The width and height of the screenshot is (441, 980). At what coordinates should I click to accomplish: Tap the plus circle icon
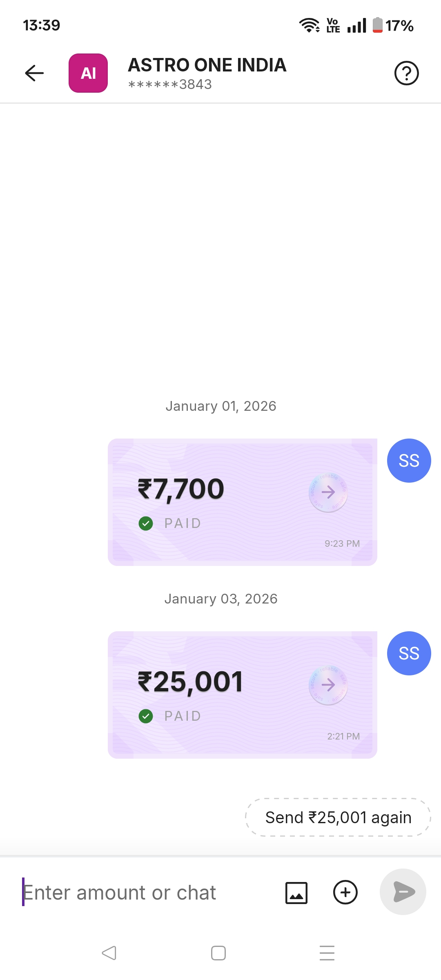point(345,892)
